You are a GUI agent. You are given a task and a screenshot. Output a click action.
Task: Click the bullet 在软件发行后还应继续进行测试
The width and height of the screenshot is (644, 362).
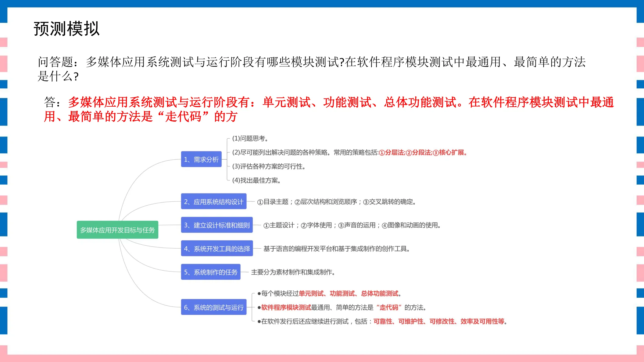point(382,321)
